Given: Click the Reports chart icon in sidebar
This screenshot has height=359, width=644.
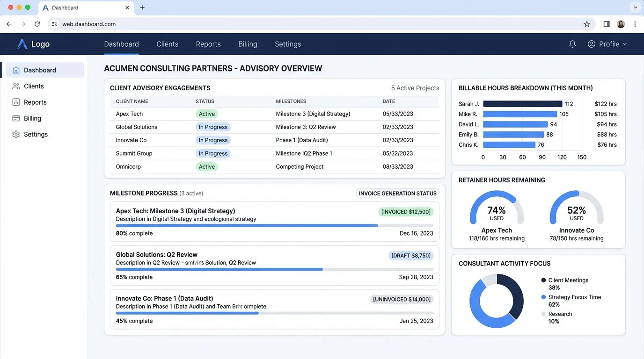Looking at the screenshot, I should click(x=16, y=102).
